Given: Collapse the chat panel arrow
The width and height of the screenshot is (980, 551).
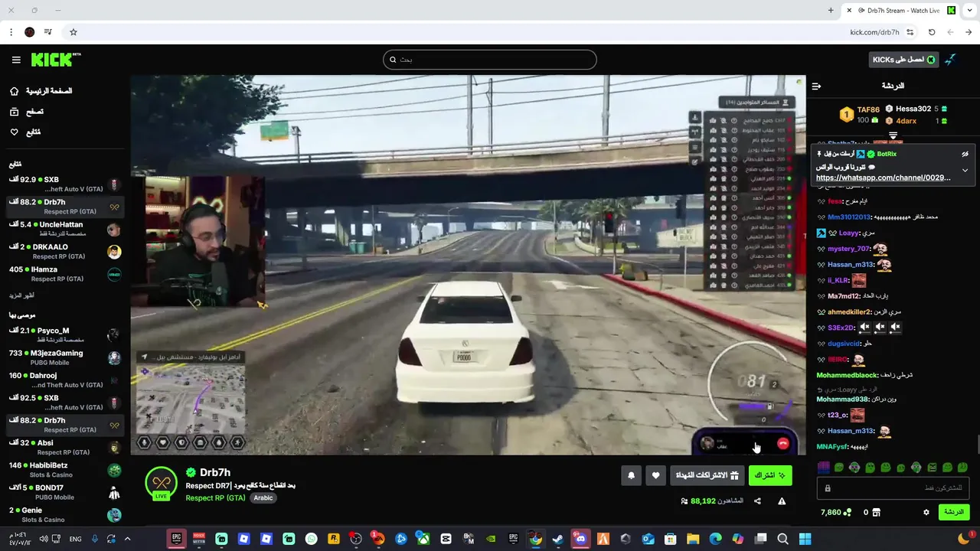Looking at the screenshot, I should click(816, 86).
